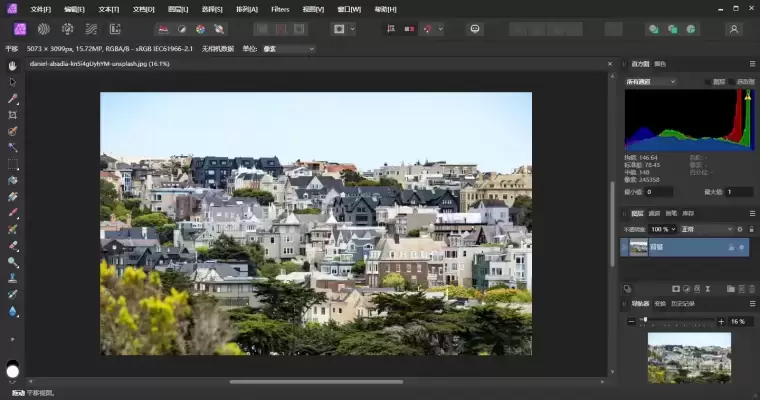Select the Crop tool
This screenshot has width=760, height=400.
(13, 115)
